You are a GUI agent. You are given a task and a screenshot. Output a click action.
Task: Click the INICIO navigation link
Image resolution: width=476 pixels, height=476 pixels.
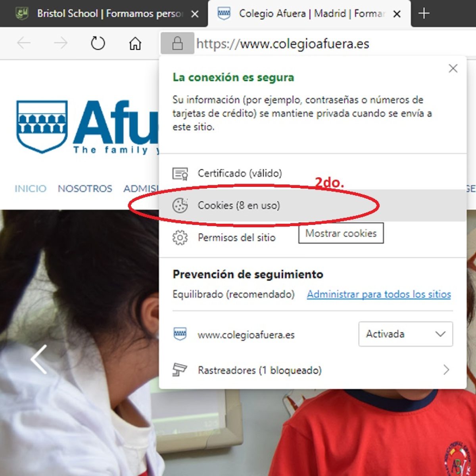point(31,188)
